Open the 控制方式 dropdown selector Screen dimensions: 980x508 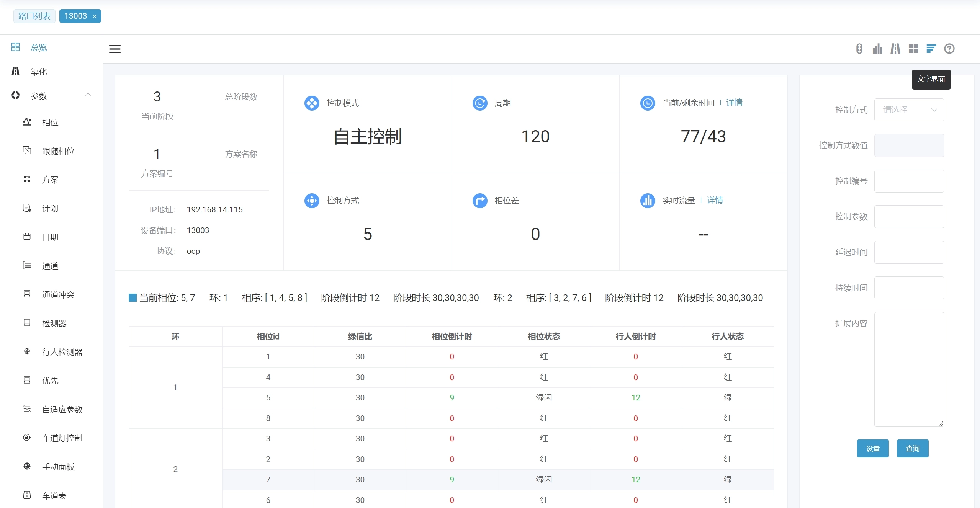[x=909, y=110]
